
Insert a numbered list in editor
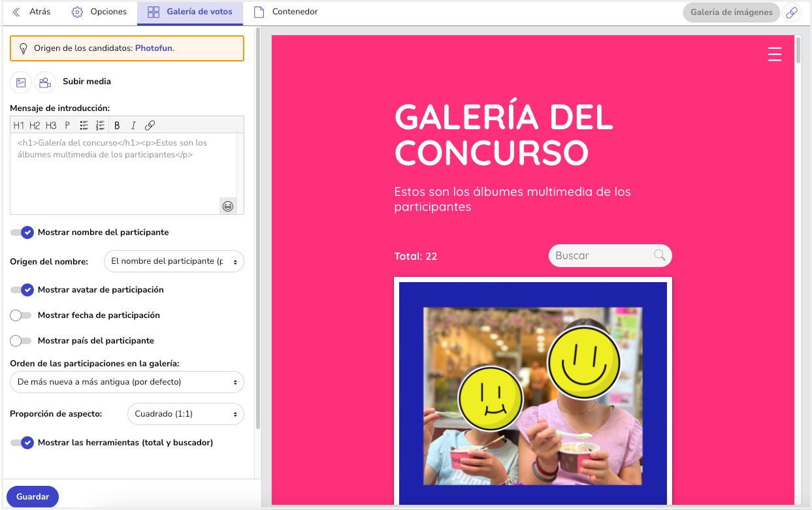(100, 125)
